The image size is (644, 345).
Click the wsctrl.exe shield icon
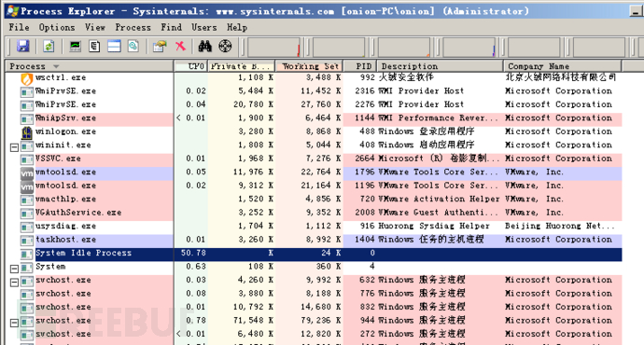27,78
